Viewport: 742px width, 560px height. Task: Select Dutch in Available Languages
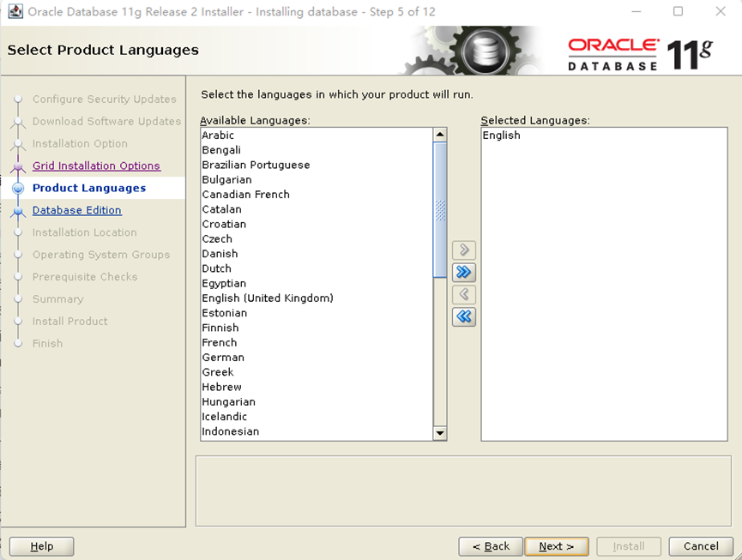(x=317, y=268)
